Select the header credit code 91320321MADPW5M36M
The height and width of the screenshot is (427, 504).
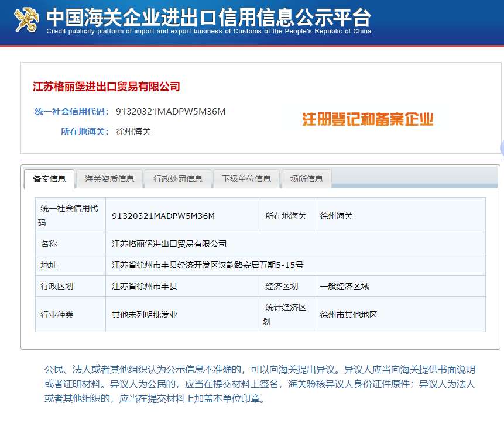pyautogui.click(x=171, y=112)
